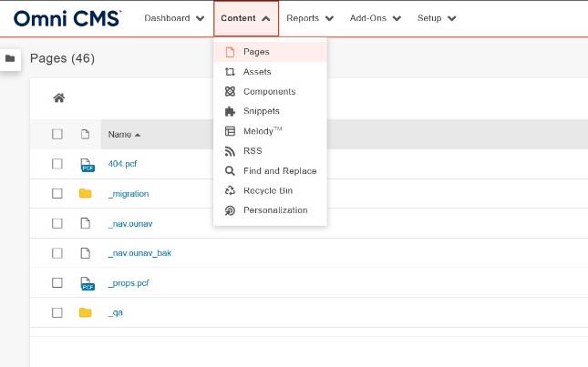Screen dimensions: 588x367
Task: Open the _props.pcf file link
Action: tap(128, 283)
